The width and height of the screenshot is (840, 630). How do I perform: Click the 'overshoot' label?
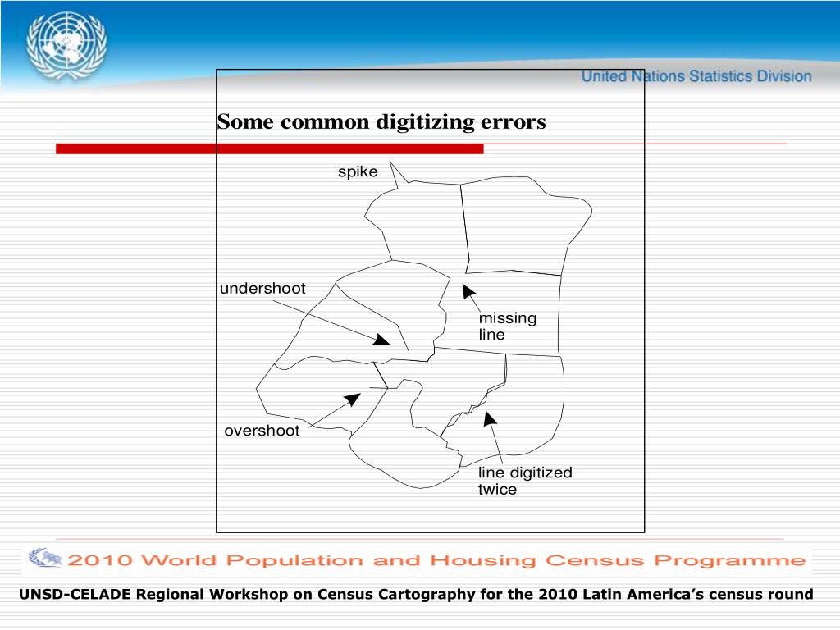262,431
